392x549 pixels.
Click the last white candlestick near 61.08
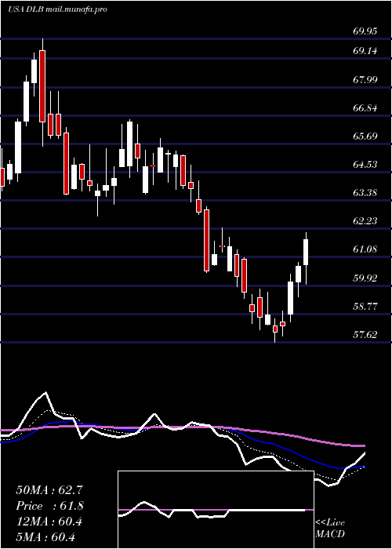point(306,252)
